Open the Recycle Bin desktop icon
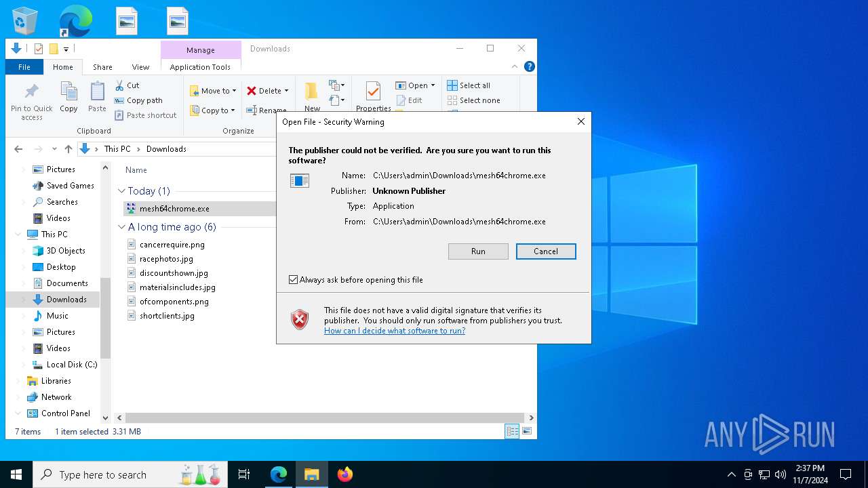 click(25, 21)
